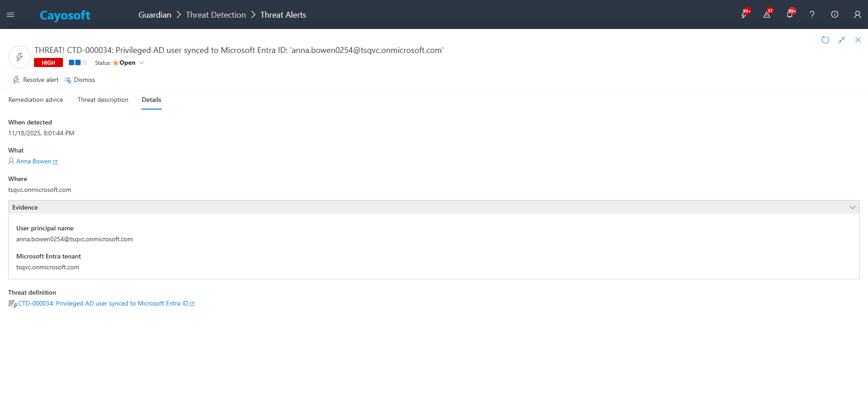868x411 pixels.
Task: Open the user account profile icon
Action: tap(857, 14)
